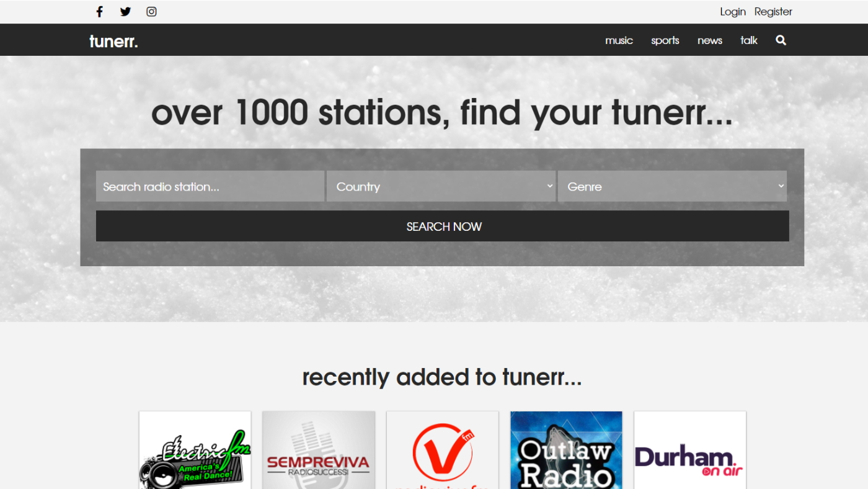Screen dimensions: 868x489
Task: Select the news menu item
Action: coord(710,40)
